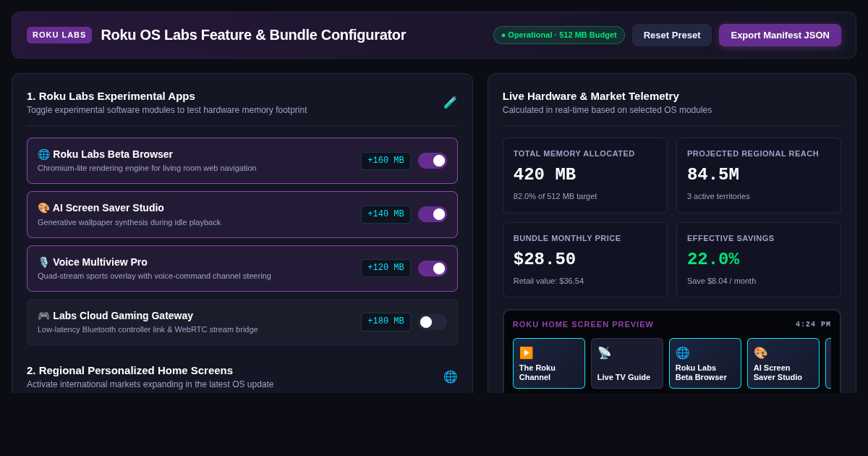Click the globe icon beside Regional Home Screens

450,376
